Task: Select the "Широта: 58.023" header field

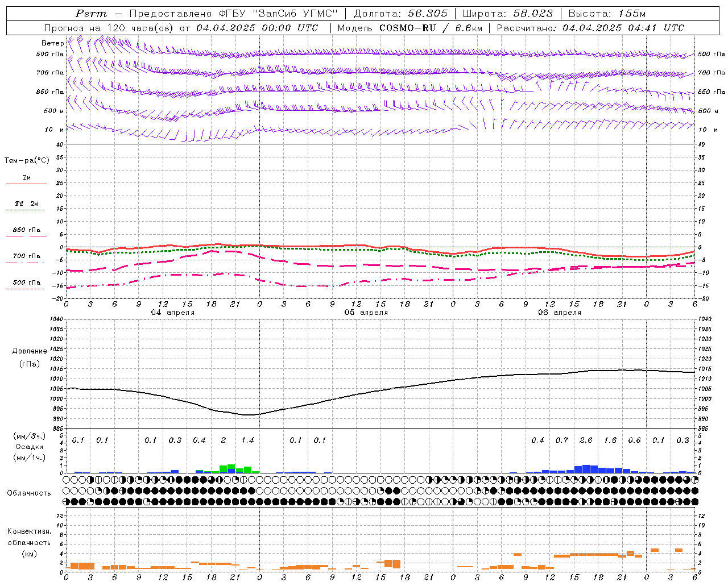Action: tap(507, 14)
